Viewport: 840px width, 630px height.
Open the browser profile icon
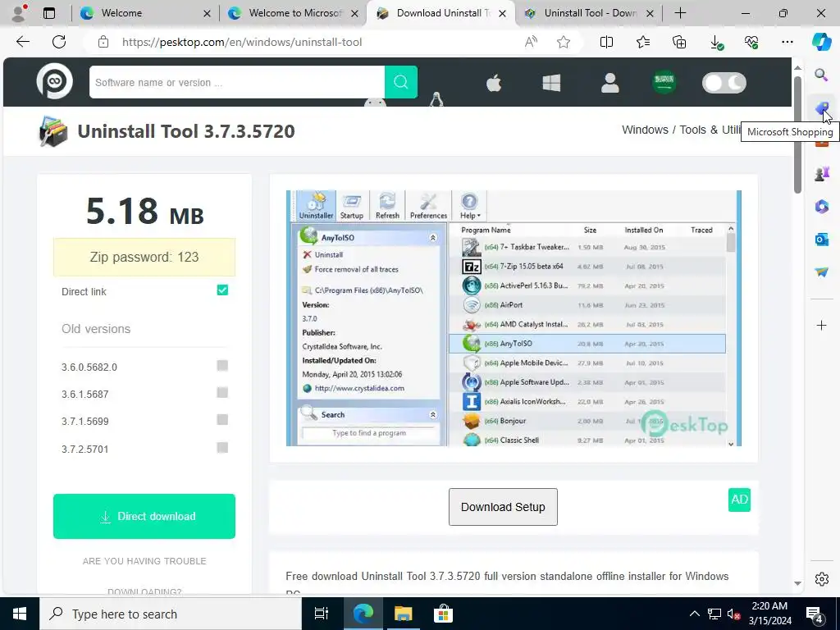tap(20, 13)
